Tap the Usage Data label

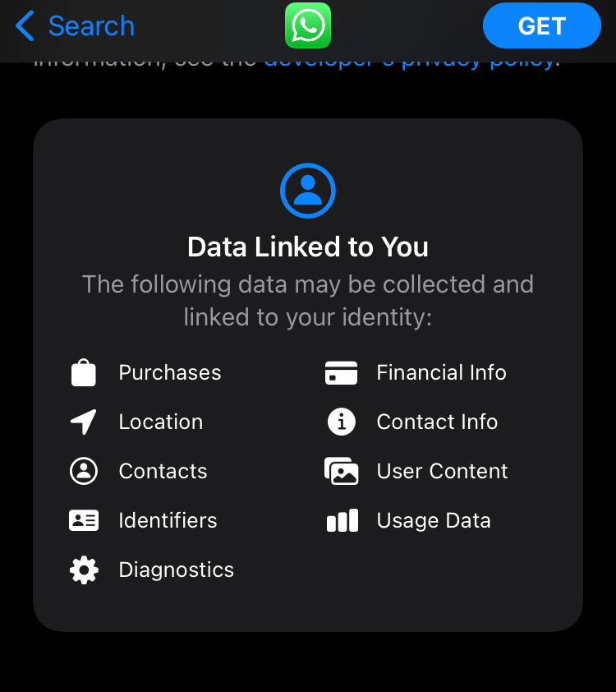(433, 520)
